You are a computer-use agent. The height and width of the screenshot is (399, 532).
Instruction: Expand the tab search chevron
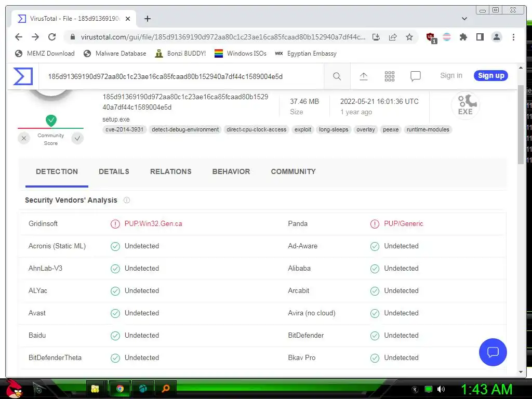point(464,19)
